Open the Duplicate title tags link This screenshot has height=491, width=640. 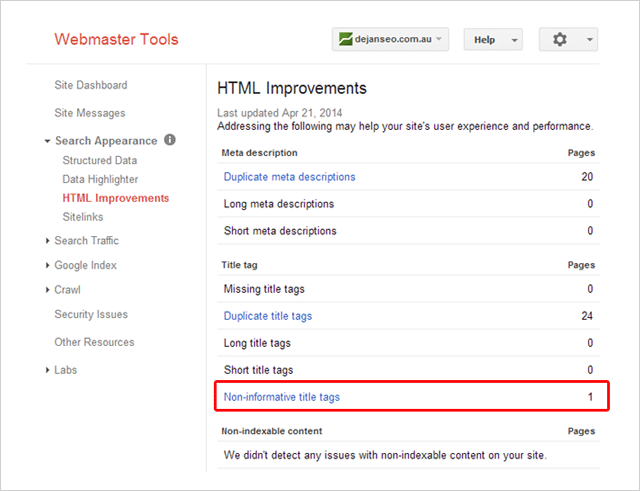(x=267, y=316)
